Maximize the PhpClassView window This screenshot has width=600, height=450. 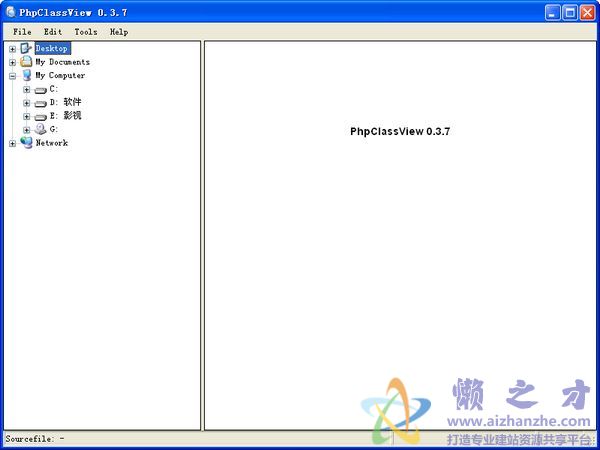(570, 13)
